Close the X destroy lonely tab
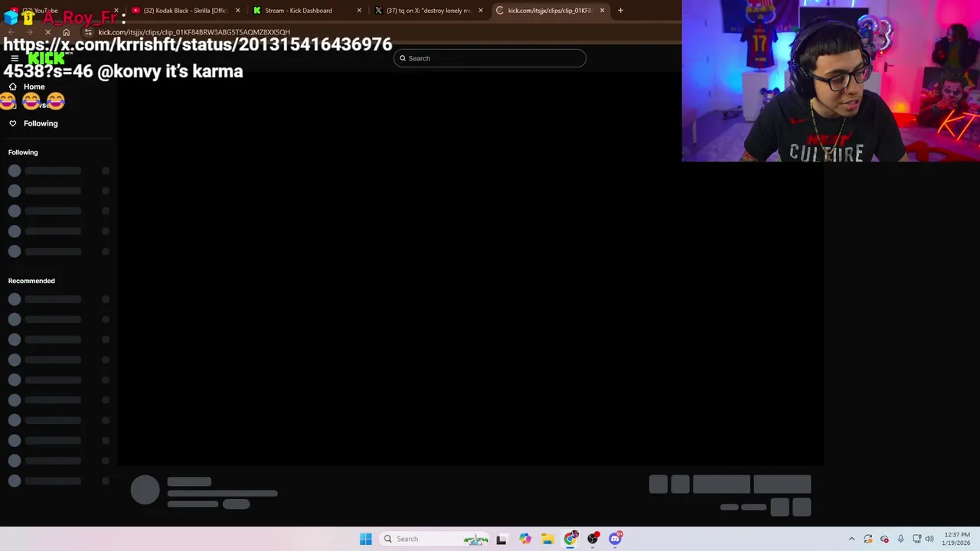The width and height of the screenshot is (980, 551). pos(481,11)
